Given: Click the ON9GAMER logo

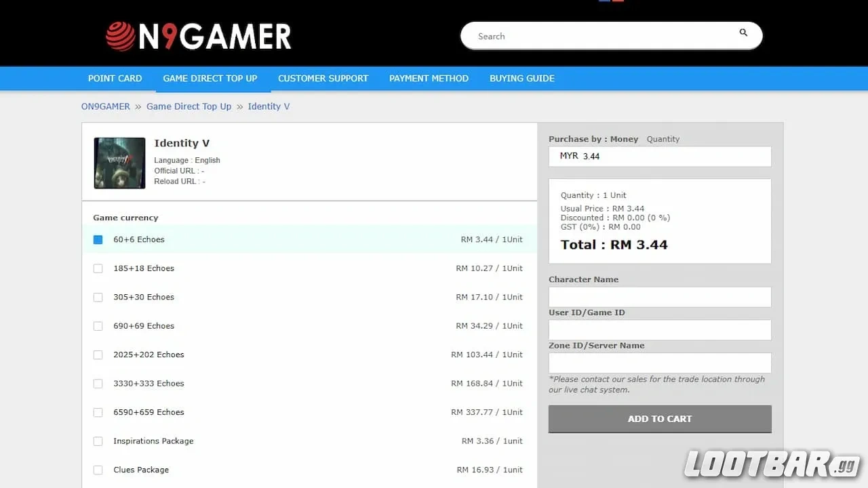Looking at the screenshot, I should click(x=198, y=37).
